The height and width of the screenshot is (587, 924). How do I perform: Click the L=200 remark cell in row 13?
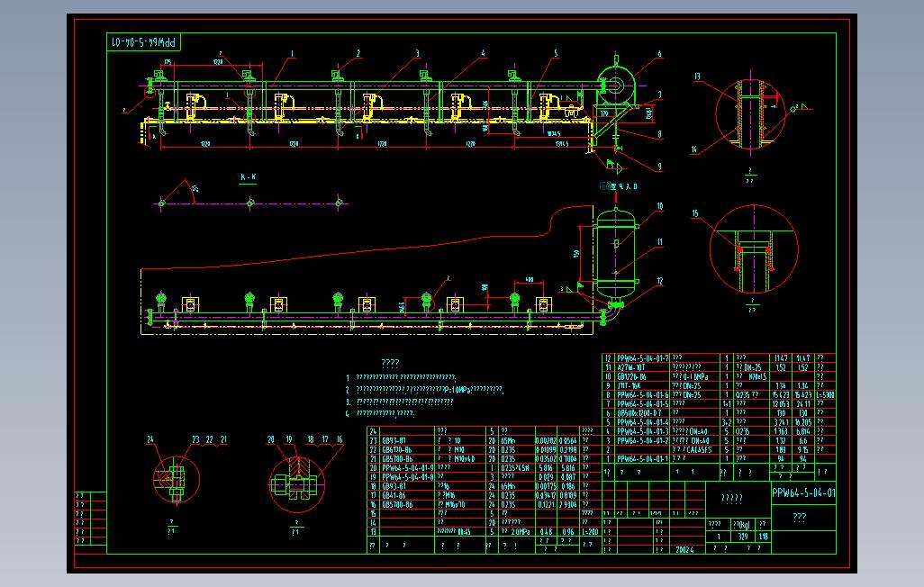590,531
